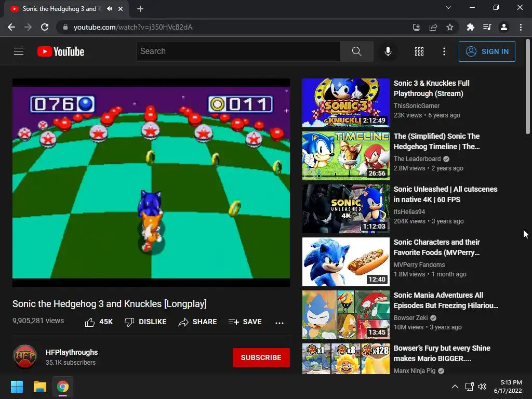Go forward using browser forward arrow

tap(28, 27)
